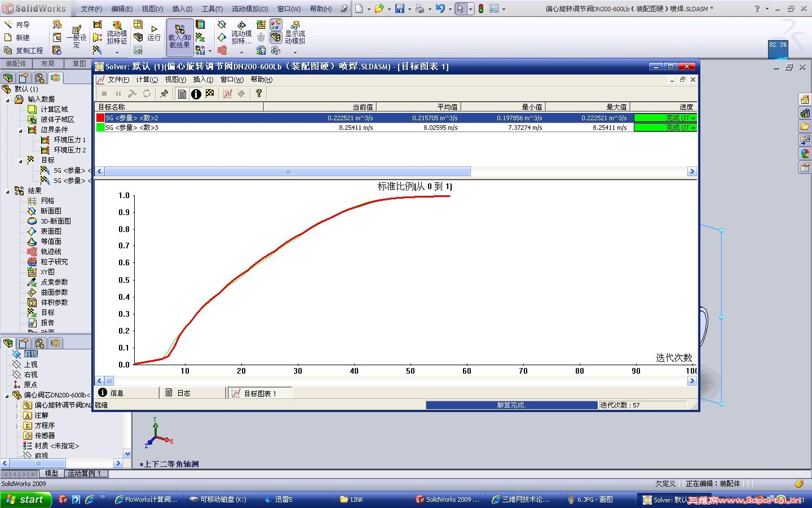
Task: Expand the 方程序 tree node
Action: click(17, 426)
